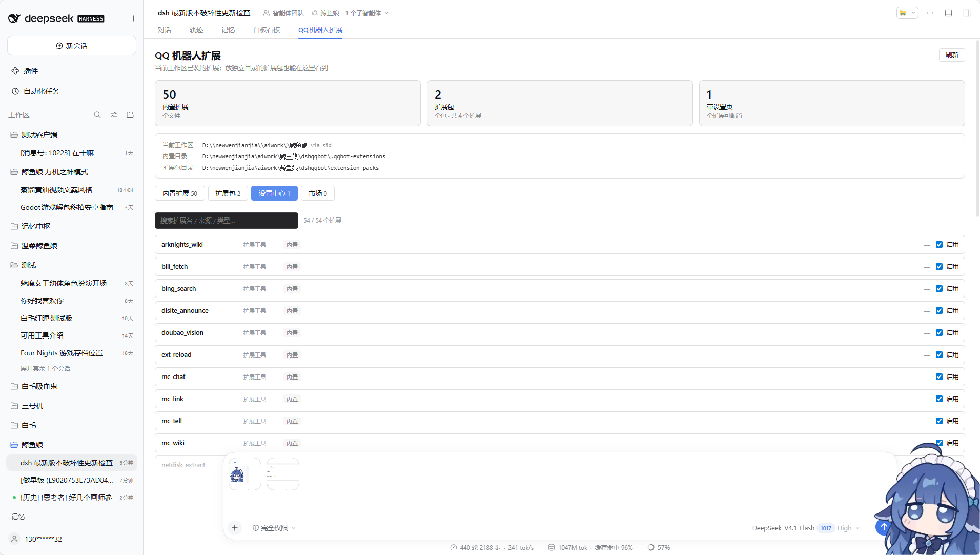
Task: Click the 57% context usage ring
Action: [651, 547]
